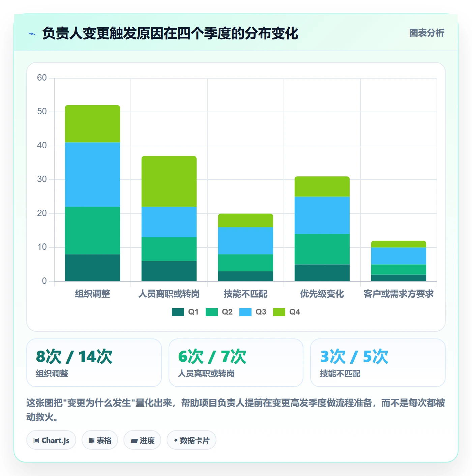This screenshot has width=472, height=476.
Task: Click the 组织调整 x-axis label
Action: (x=92, y=294)
